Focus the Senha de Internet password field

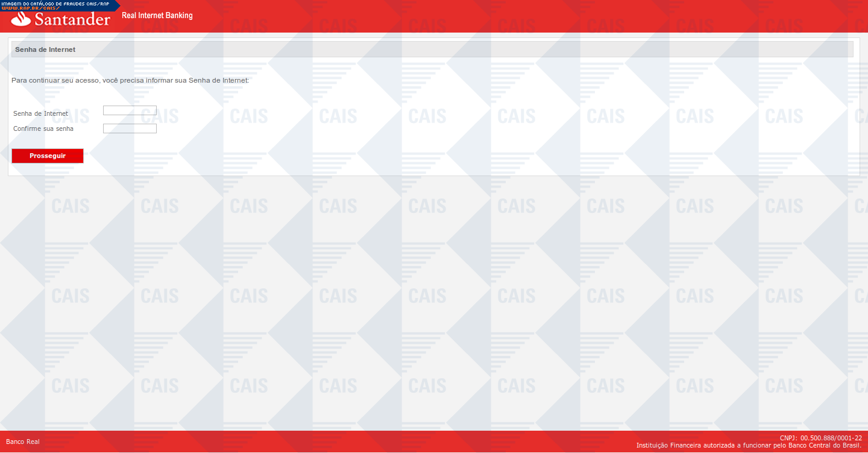click(130, 110)
